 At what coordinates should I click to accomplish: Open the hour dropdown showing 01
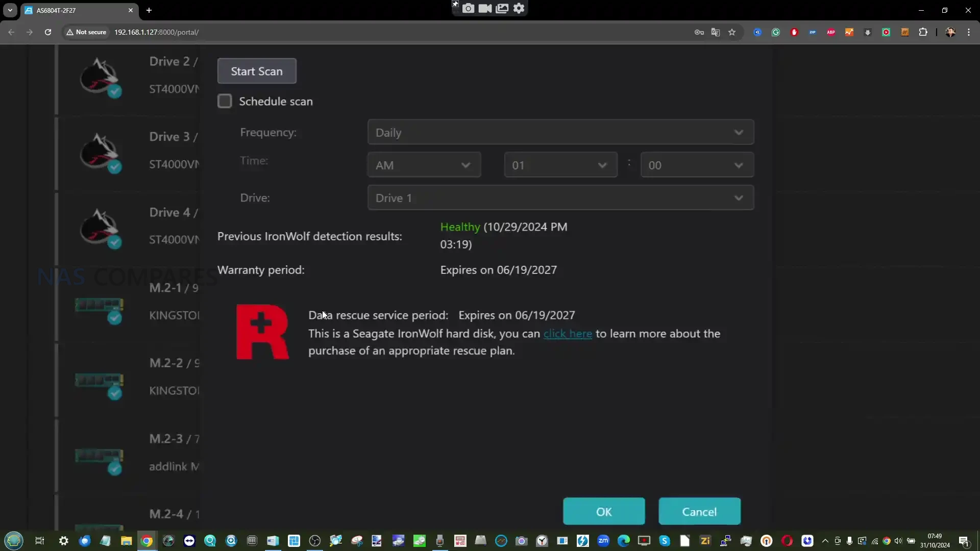click(x=560, y=165)
